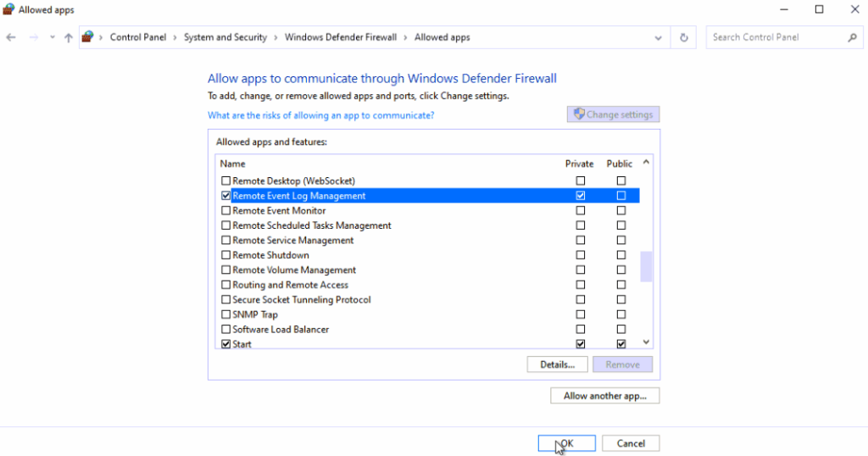
Task: Check Remote Desktop (WebSocket) app checkbox
Action: [225, 181]
